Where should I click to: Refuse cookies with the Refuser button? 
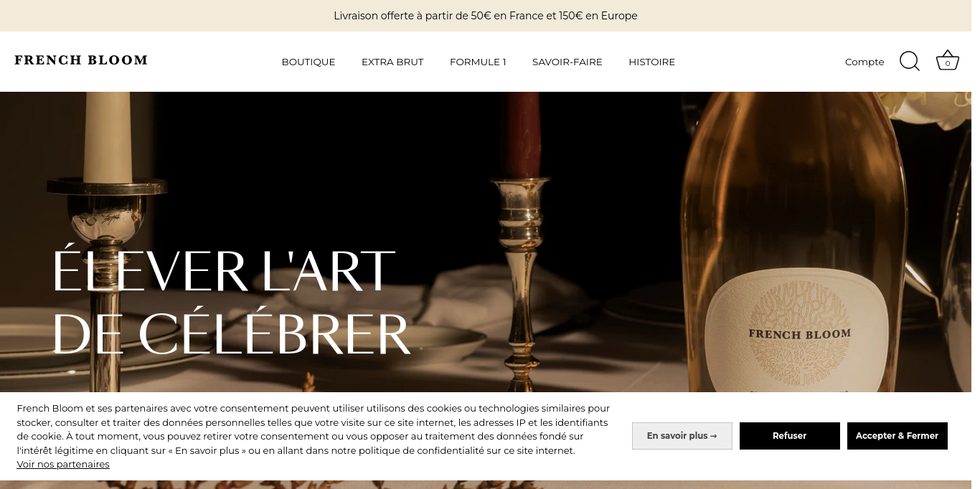point(790,436)
